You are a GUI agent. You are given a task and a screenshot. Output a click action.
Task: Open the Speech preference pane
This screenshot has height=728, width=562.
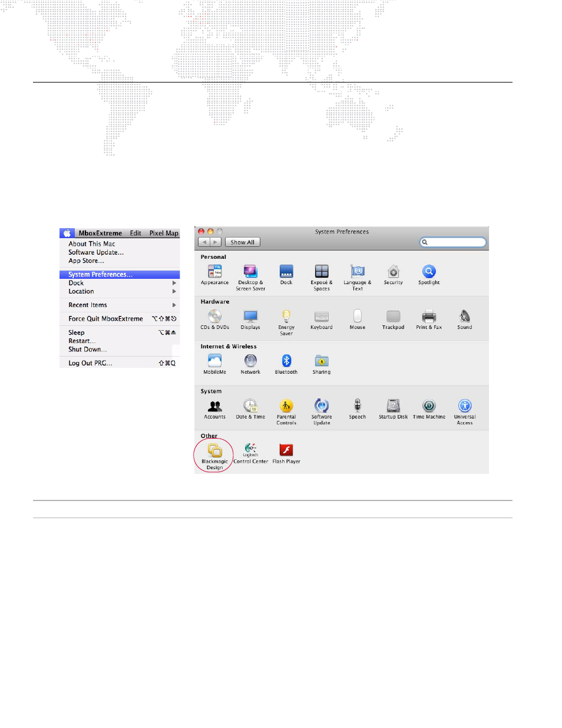tap(358, 409)
